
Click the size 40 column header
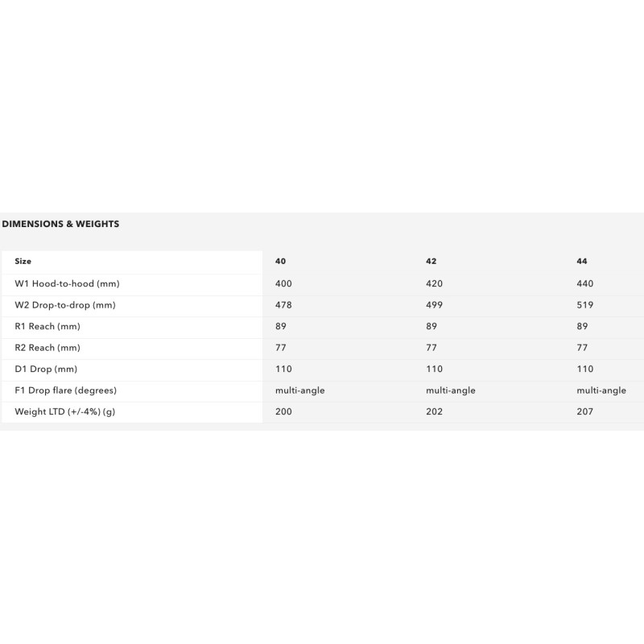tap(280, 262)
